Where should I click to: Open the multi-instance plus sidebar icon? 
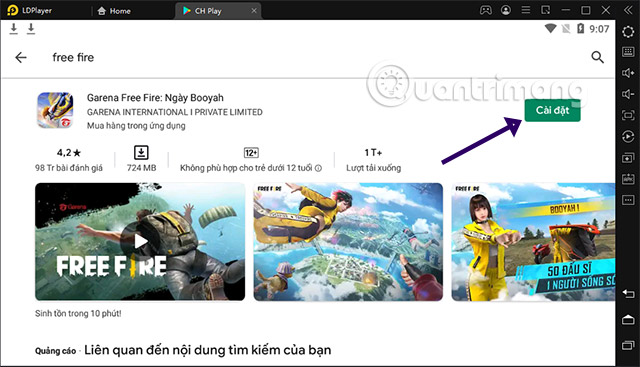(628, 158)
